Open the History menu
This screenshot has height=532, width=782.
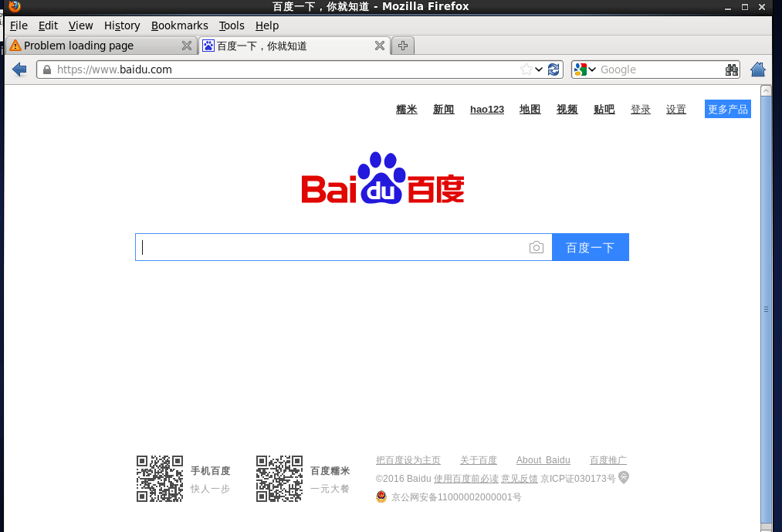pyautogui.click(x=122, y=25)
